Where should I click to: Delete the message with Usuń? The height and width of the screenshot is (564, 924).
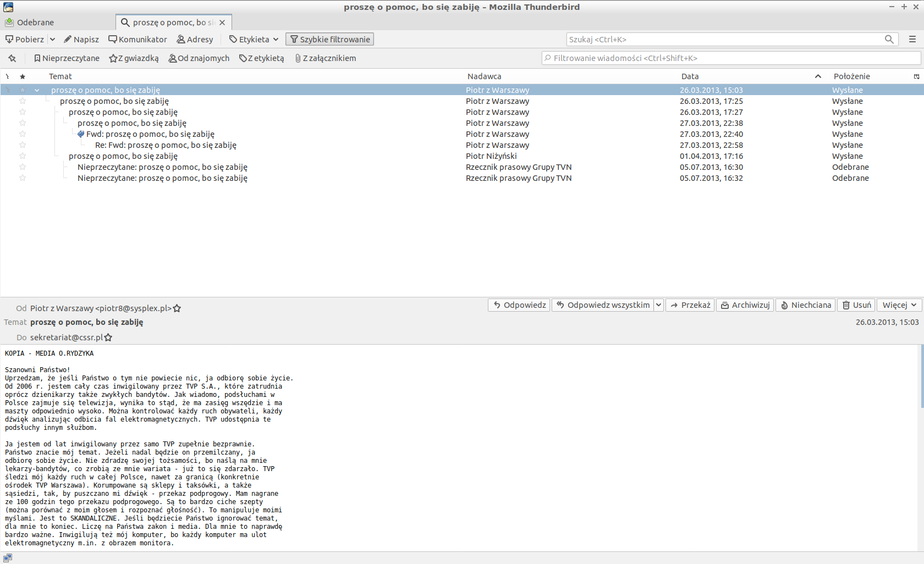coord(856,305)
